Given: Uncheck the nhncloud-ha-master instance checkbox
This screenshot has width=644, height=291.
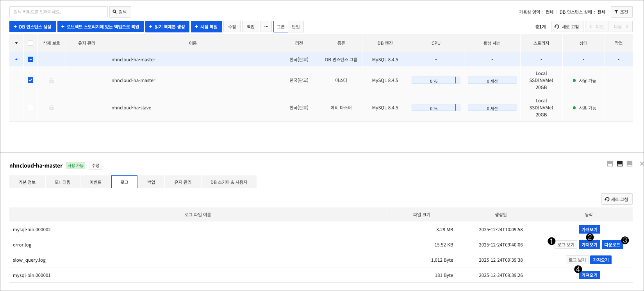Looking at the screenshot, I should pyautogui.click(x=30, y=80).
